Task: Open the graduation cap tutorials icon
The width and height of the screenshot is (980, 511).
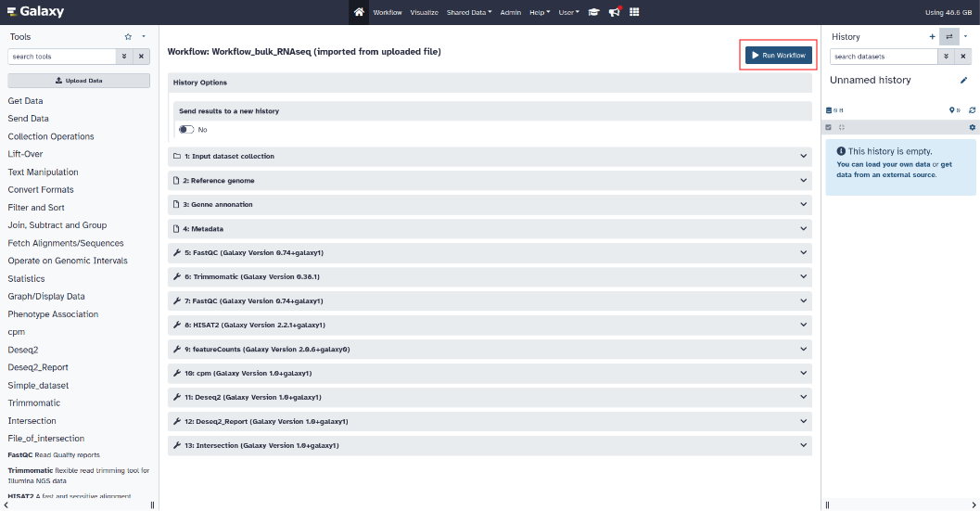Action: pos(593,12)
